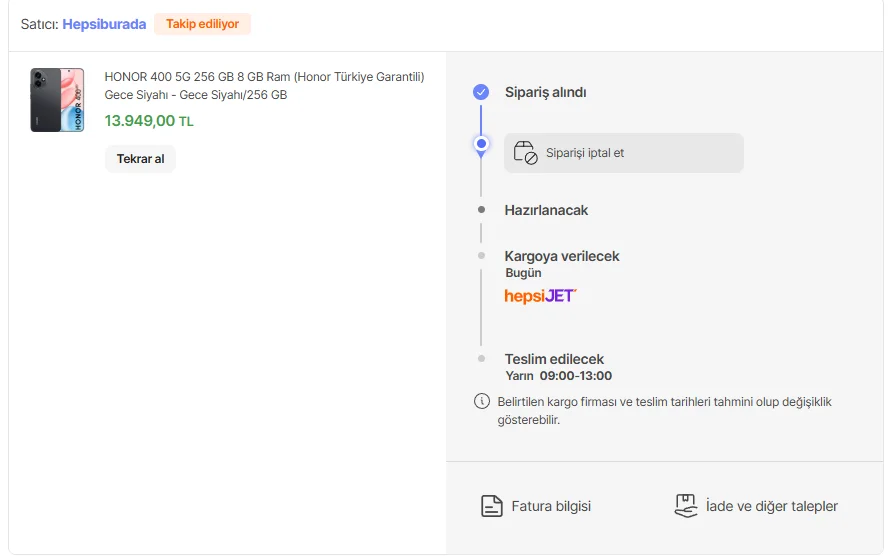This screenshot has height=558, width=891.
Task: Click the return box-in-hand icon
Action: 685,506
